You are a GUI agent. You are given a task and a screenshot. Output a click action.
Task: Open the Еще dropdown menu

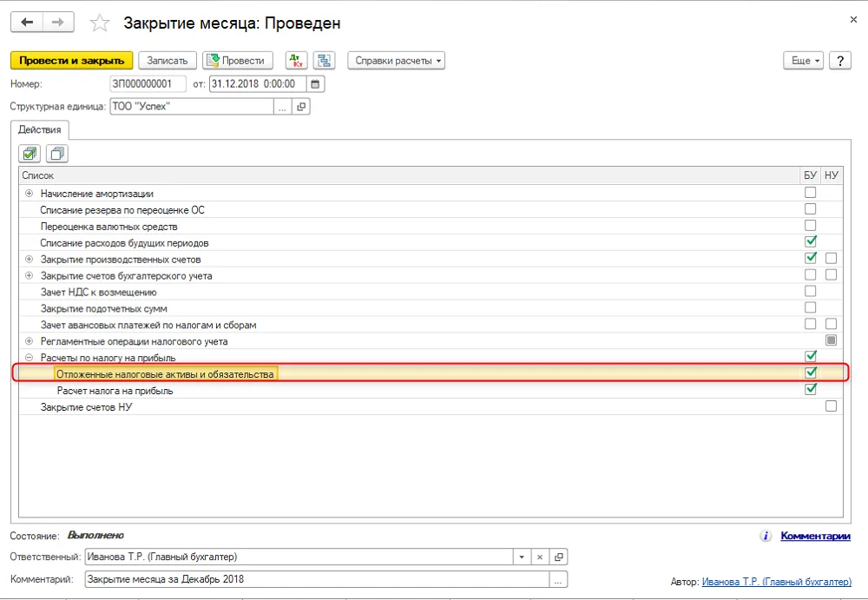[803, 61]
